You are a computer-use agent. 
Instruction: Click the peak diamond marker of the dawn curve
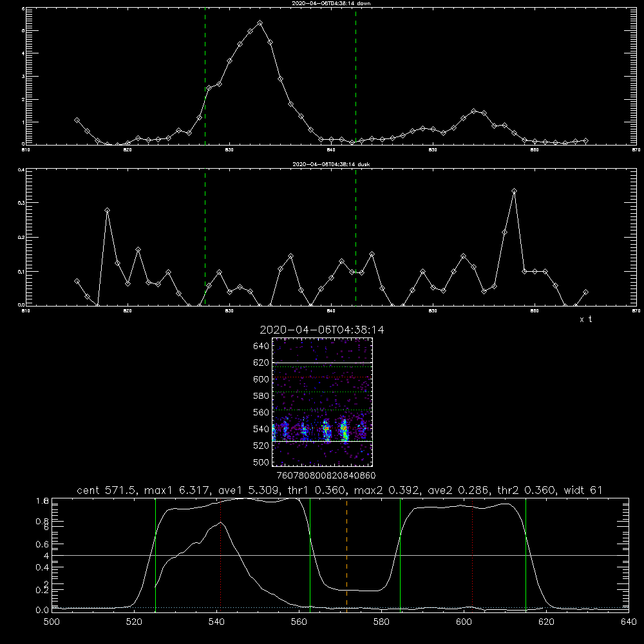pos(260,23)
